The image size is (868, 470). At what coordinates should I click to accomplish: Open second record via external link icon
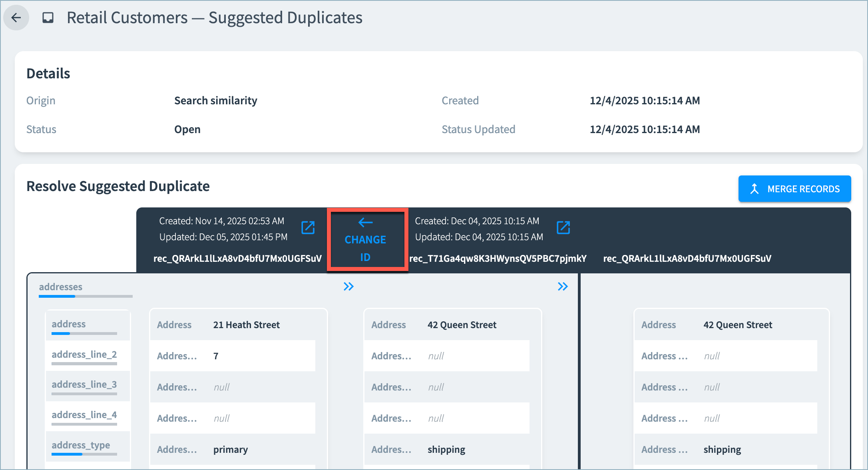point(563,228)
